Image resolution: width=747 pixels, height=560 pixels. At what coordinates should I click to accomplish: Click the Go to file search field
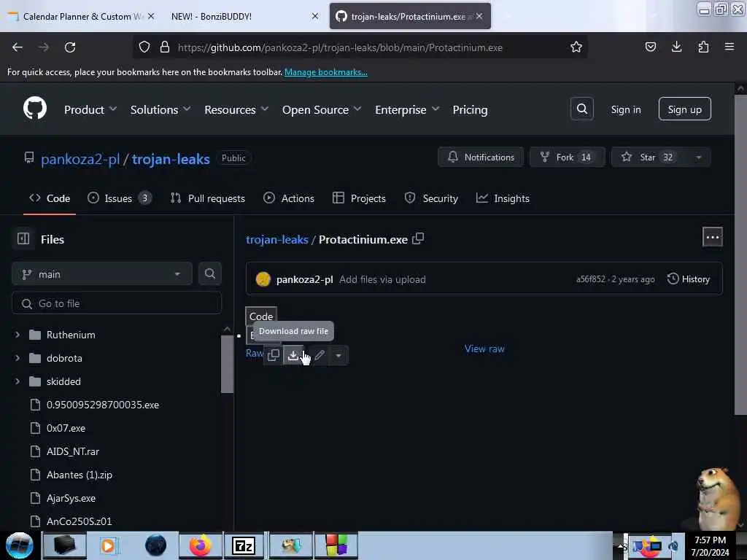pyautogui.click(x=116, y=303)
